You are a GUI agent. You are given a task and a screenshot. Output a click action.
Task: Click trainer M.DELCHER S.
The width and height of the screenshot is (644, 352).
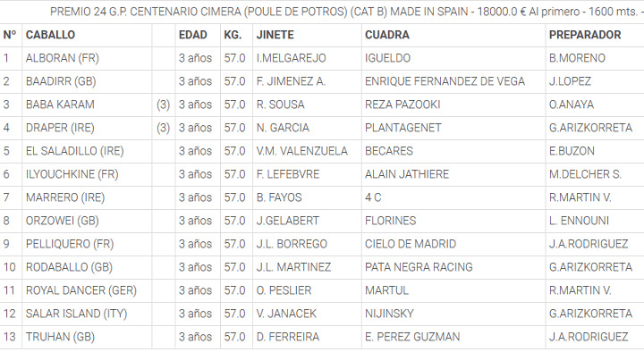[585, 174]
